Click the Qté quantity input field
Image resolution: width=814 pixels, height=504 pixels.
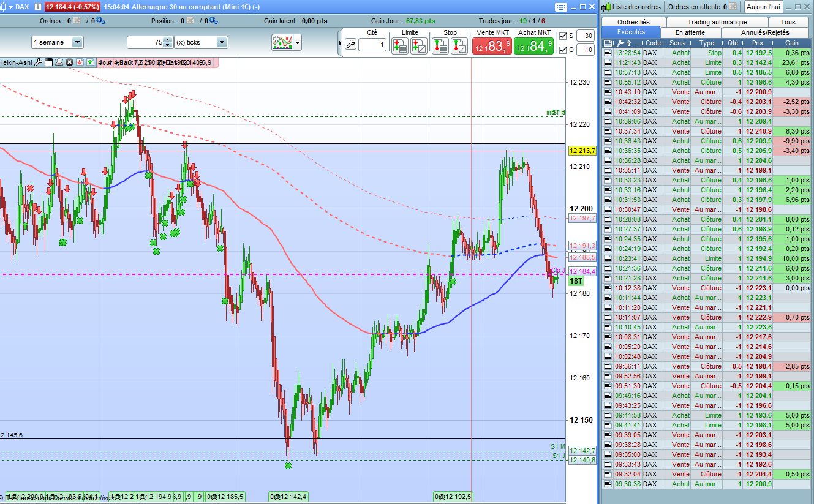click(372, 45)
